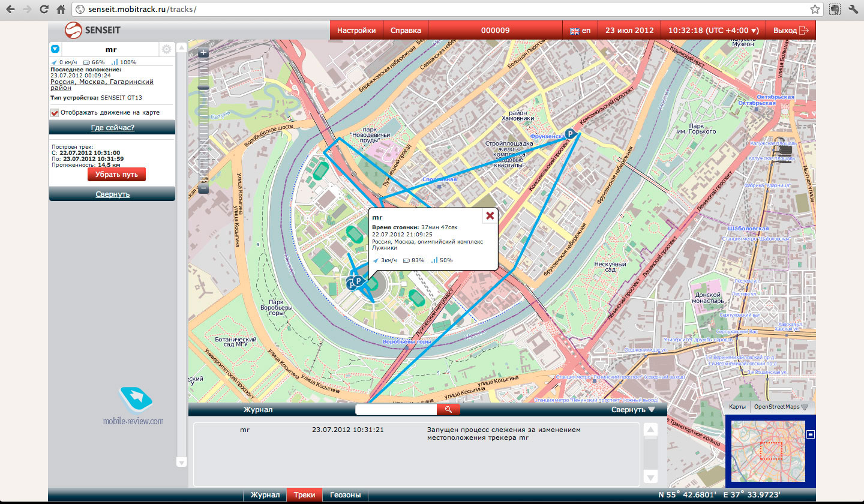Open the browser wrench menu
This screenshot has width=864, height=504.
(x=853, y=10)
